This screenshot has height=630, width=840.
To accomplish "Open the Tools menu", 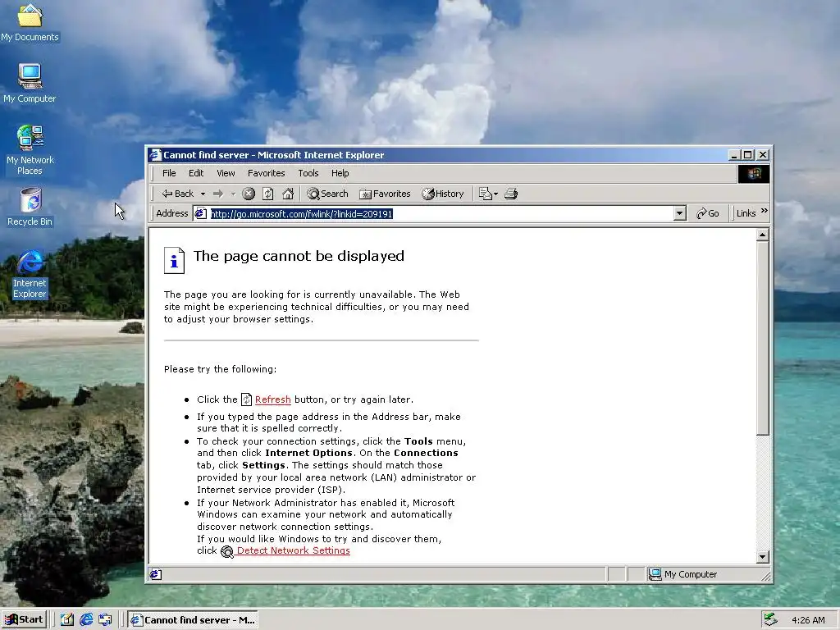I will (308, 173).
